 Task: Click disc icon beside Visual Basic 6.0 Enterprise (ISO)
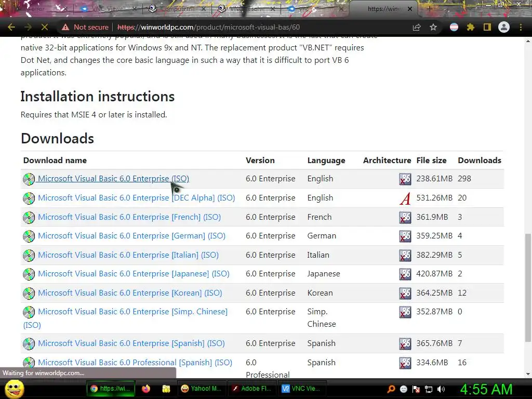29,179
